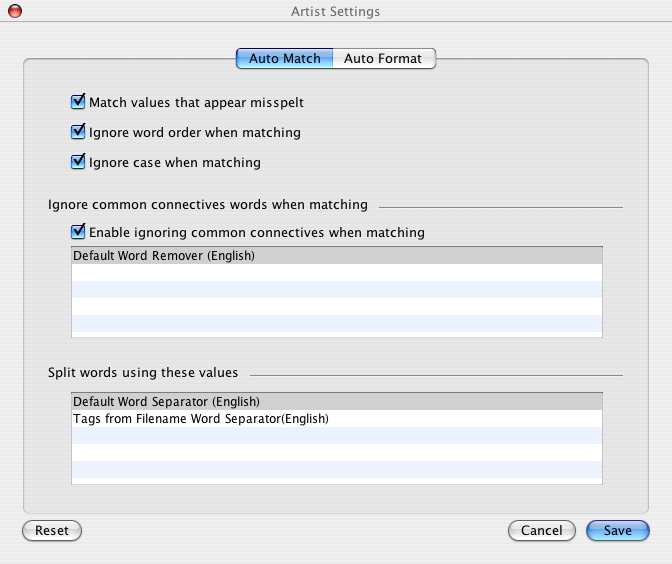
Task: Select Tags from Filename Word Separator(English)
Action: click(x=337, y=419)
